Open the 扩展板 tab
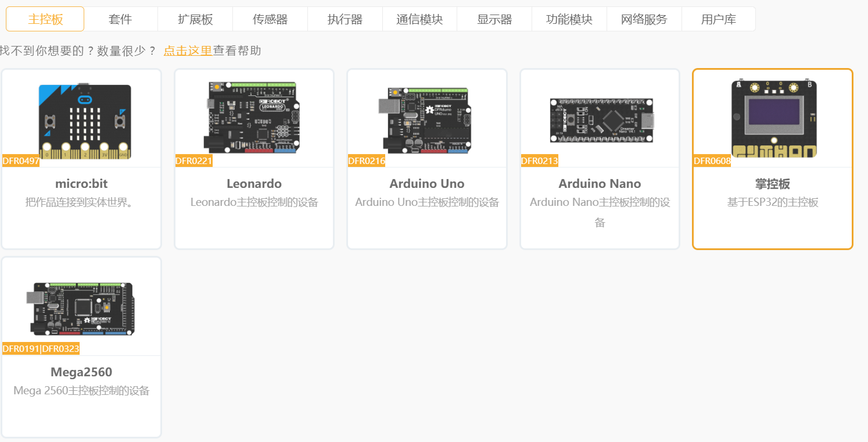The height and width of the screenshot is (442, 868). click(195, 19)
